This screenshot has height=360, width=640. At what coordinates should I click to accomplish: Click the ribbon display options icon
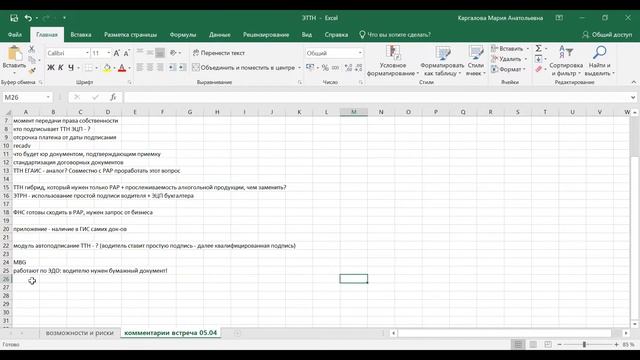(559, 18)
